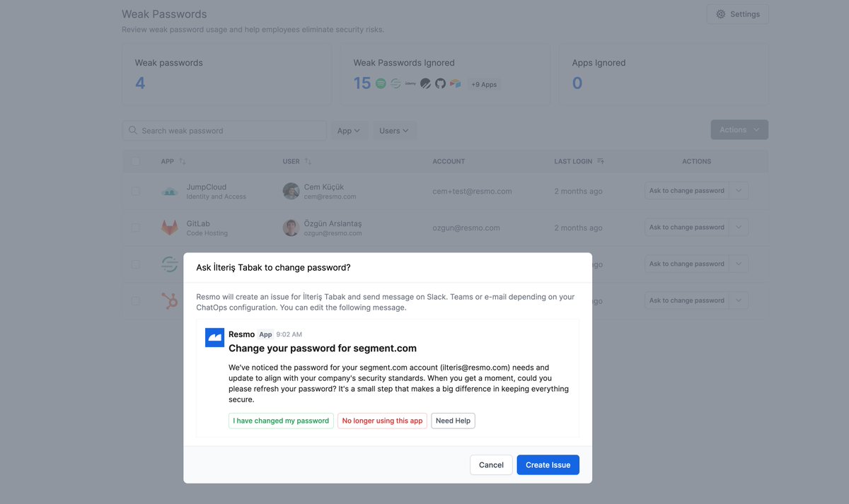Click 'No longer using this app' button
This screenshot has height=504, width=849.
[x=382, y=421]
